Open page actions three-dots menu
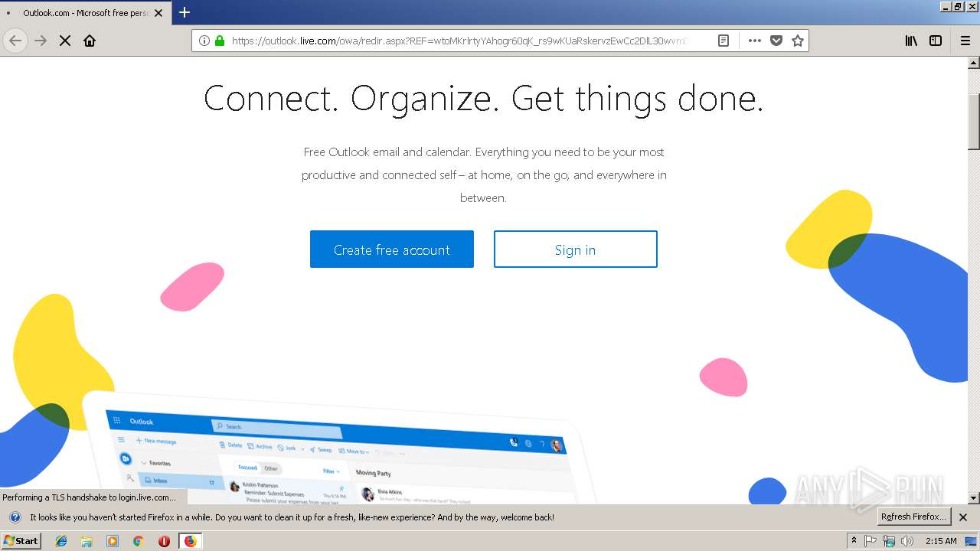The width and height of the screenshot is (980, 551). coord(755,41)
